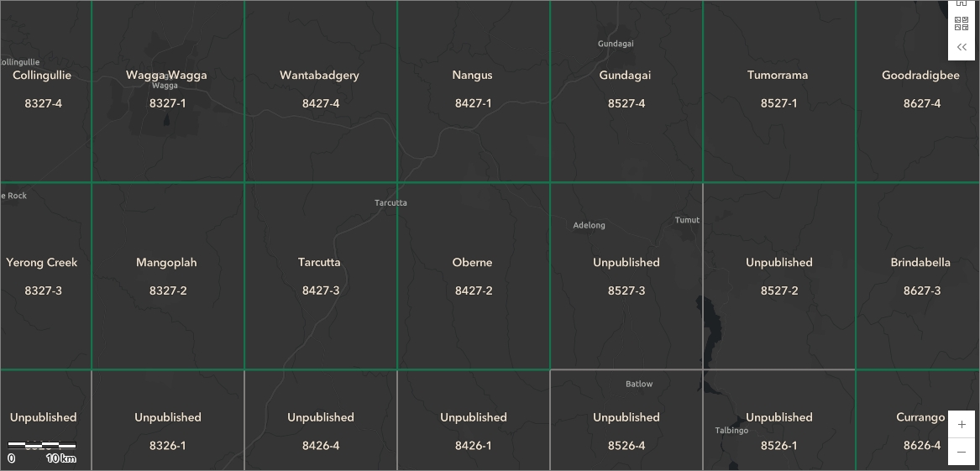Select the Wagga Wagga 8327-1 map tile
Screen dimensions: 980x471
point(167,92)
